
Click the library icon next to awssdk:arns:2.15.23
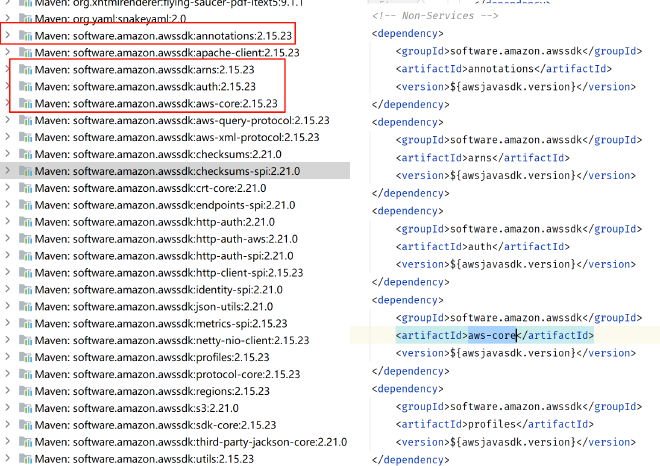[25, 69]
